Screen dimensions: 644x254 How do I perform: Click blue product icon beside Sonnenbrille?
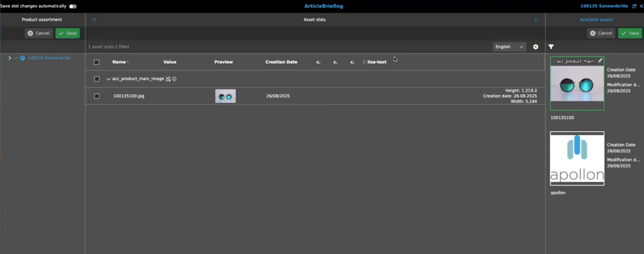(x=23, y=58)
